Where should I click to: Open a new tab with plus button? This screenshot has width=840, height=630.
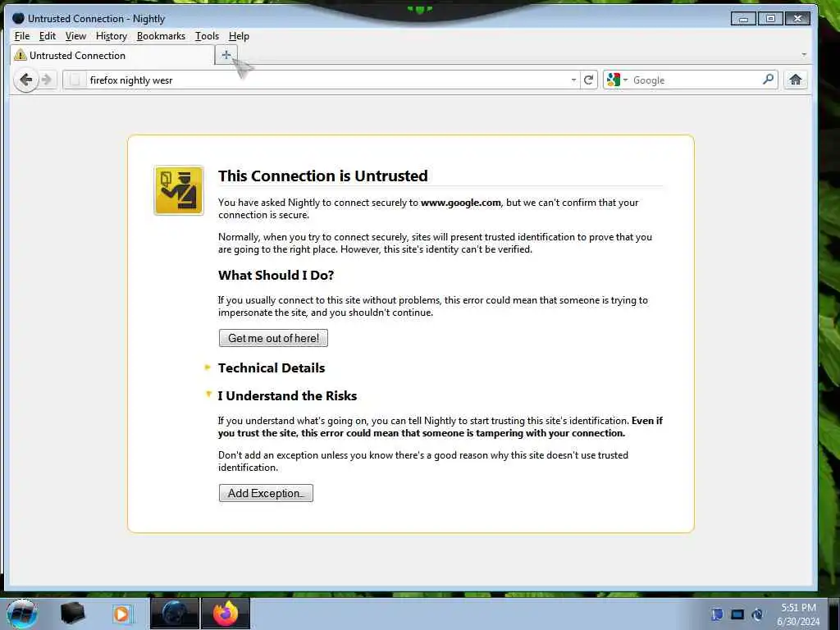tap(226, 55)
